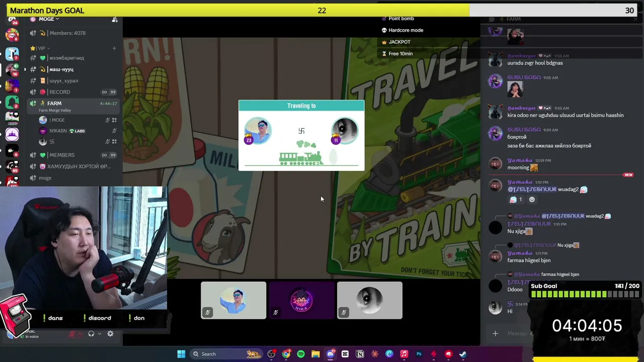Click the invite people icon beside MOGE
The width and height of the screenshot is (644, 362).
click(x=115, y=19)
